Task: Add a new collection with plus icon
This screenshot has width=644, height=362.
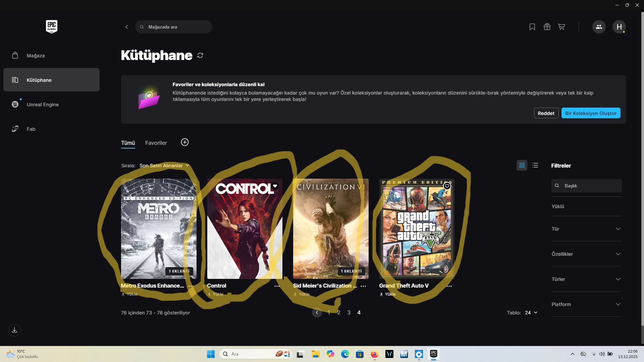Action: click(185, 142)
